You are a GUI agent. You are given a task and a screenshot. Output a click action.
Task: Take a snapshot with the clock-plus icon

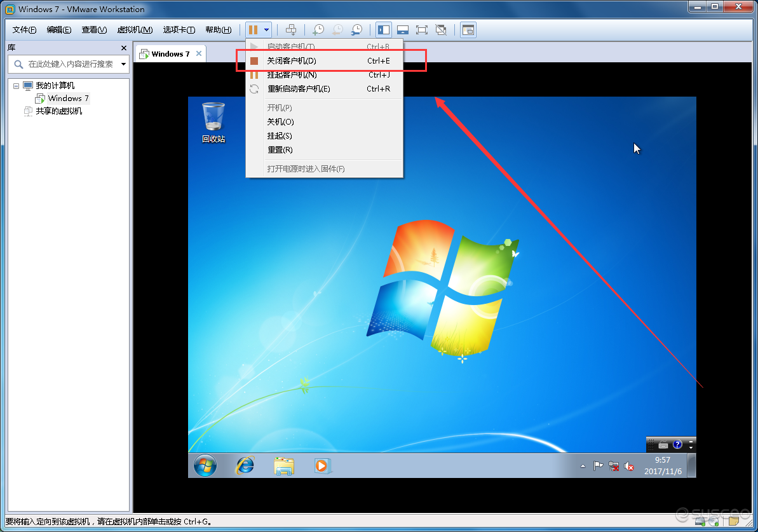[x=318, y=30]
